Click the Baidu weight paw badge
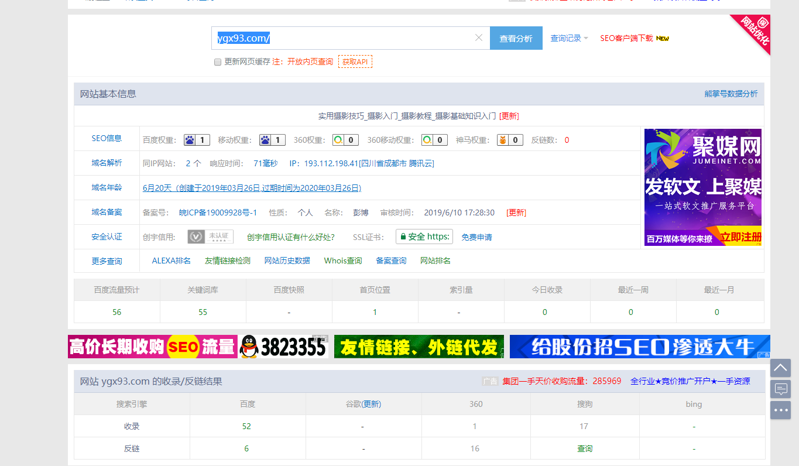This screenshot has height=466, width=799. point(197,140)
